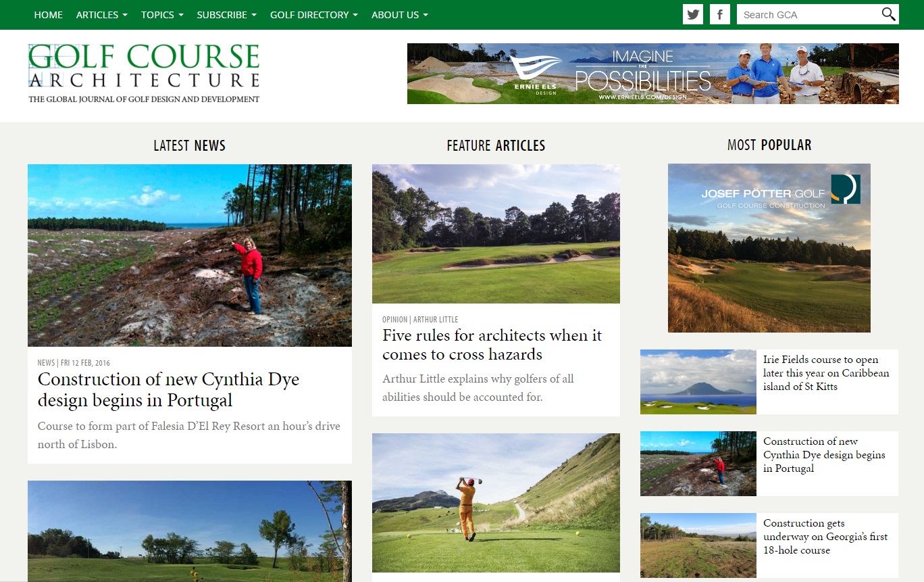Open Georgia's first 18-hole course story

pos(825,537)
